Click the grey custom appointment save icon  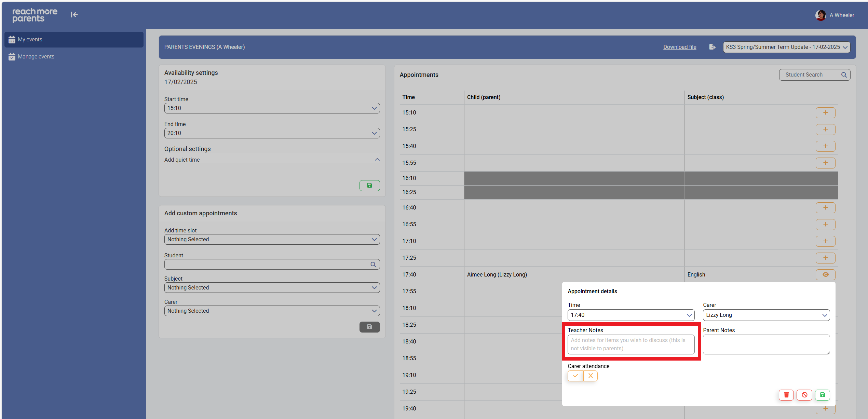[369, 327]
